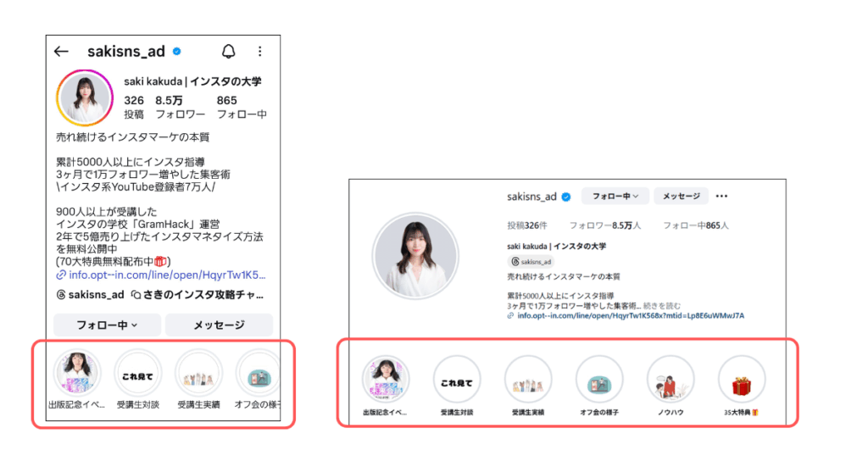View フォロワー8.5万人 in desktop profile
The image size is (868, 456).
605,225
